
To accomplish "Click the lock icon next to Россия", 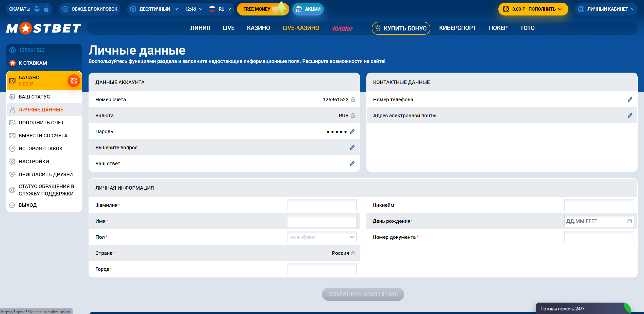I will (353, 253).
